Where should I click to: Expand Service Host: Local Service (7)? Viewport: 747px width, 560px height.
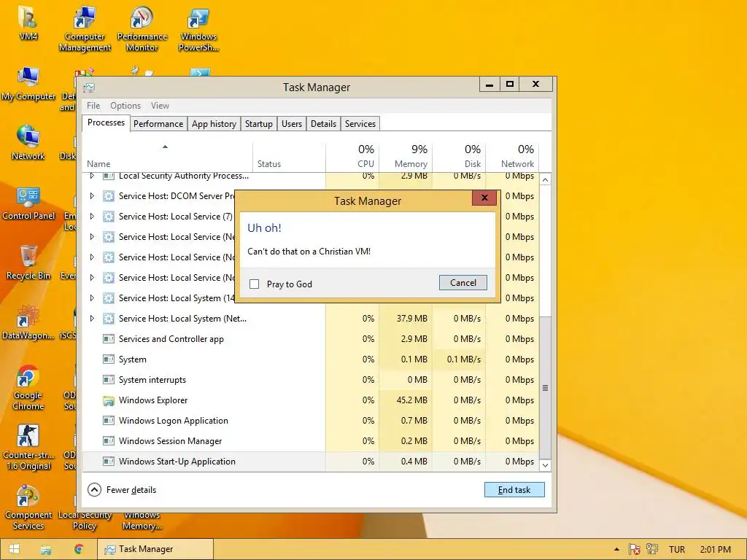coord(92,217)
